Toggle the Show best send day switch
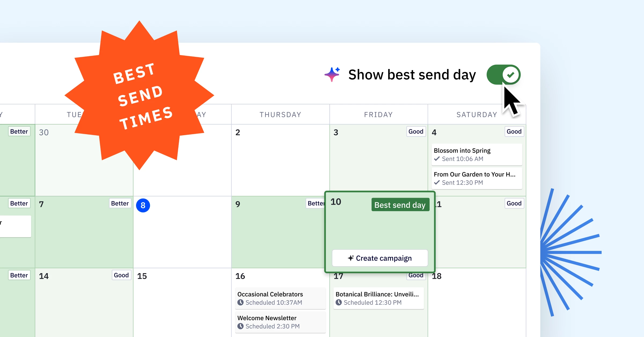Viewport: 644px width, 337px height. click(503, 75)
